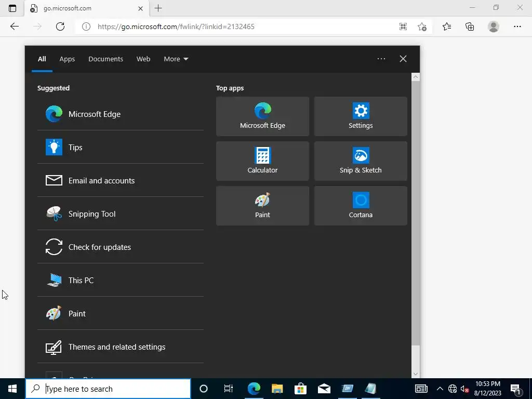Click network globe icon in tray
The height and width of the screenshot is (399, 532).
[x=453, y=389]
